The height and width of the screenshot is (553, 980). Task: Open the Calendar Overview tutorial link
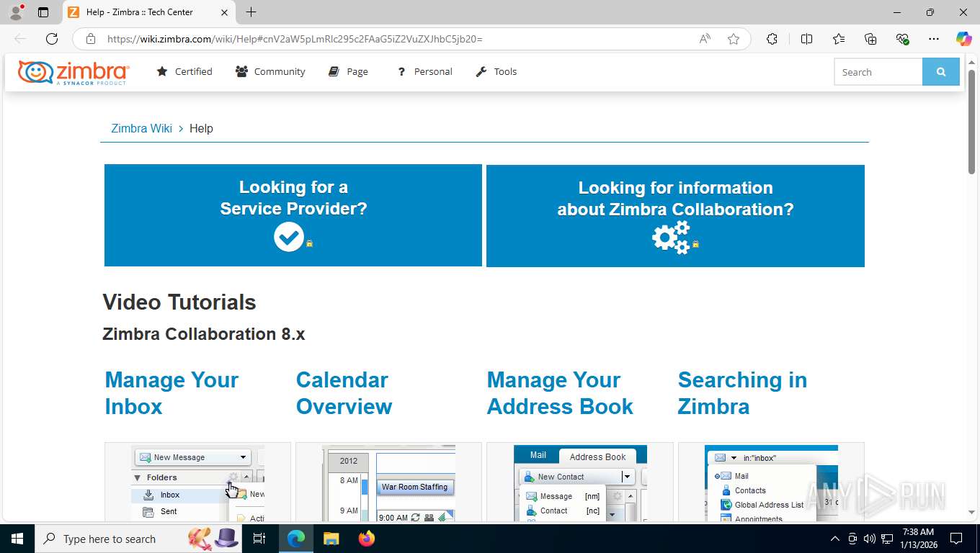[x=344, y=393]
